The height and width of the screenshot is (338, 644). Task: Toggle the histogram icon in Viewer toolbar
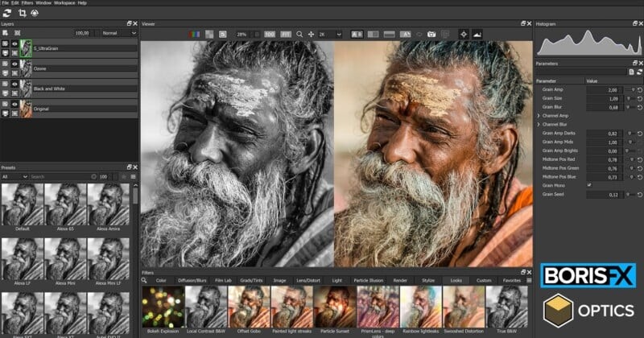477,35
